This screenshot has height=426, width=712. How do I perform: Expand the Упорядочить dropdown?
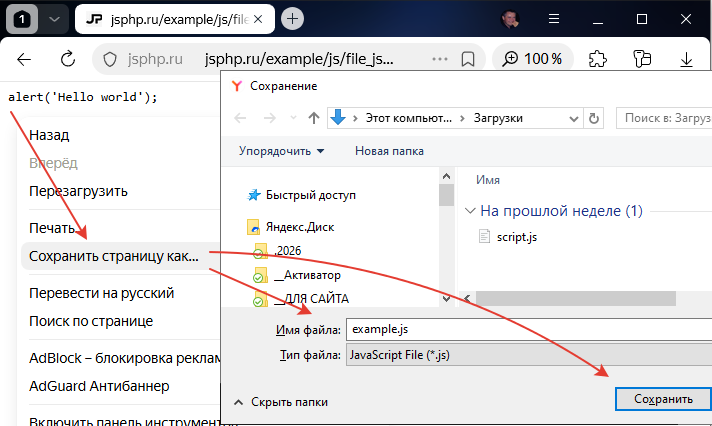[x=282, y=151]
